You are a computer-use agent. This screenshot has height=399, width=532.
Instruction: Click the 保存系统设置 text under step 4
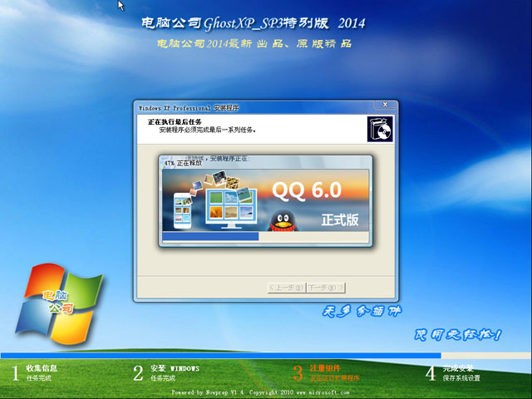click(x=461, y=378)
